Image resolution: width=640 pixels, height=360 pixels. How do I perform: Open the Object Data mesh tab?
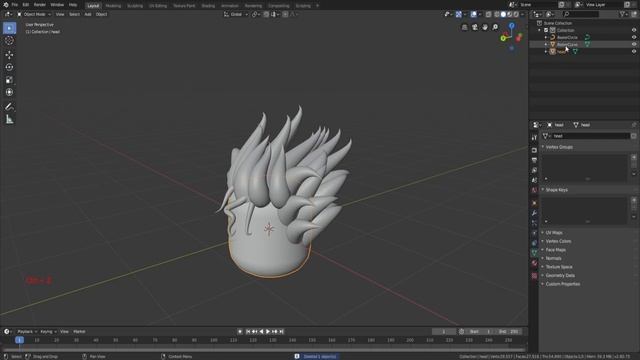tap(534, 253)
